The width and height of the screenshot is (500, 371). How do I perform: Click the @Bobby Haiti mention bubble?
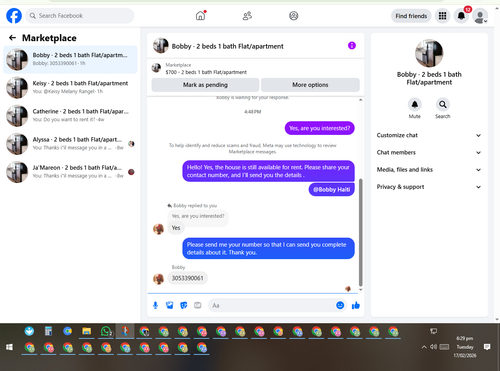[332, 189]
